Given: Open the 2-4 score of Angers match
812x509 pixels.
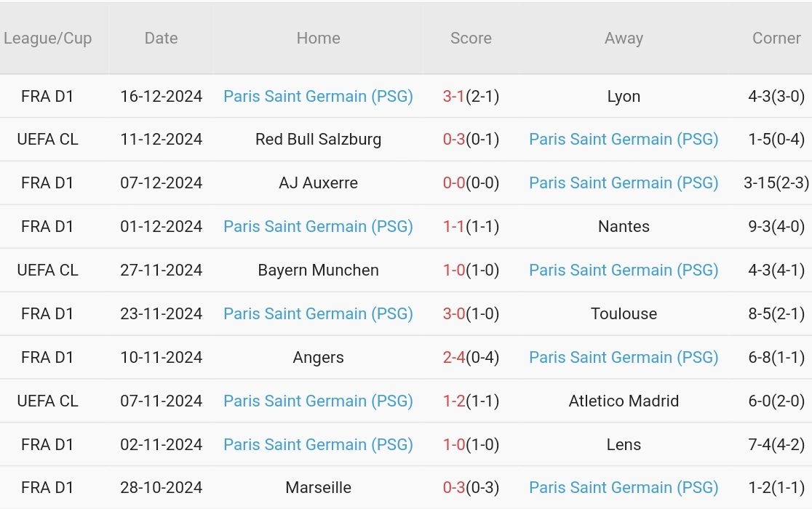Looking at the screenshot, I should tap(453, 358).
